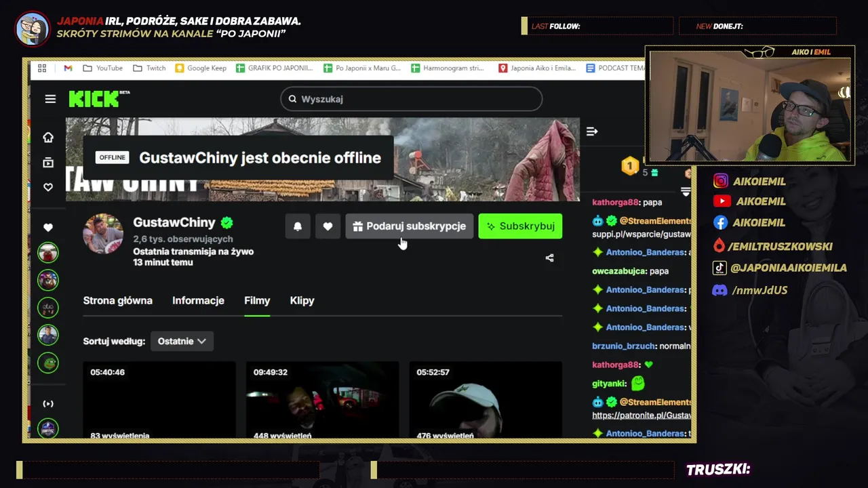Open the Ostatnie sort dropdown
This screenshot has height=488, width=868.
coord(182,341)
